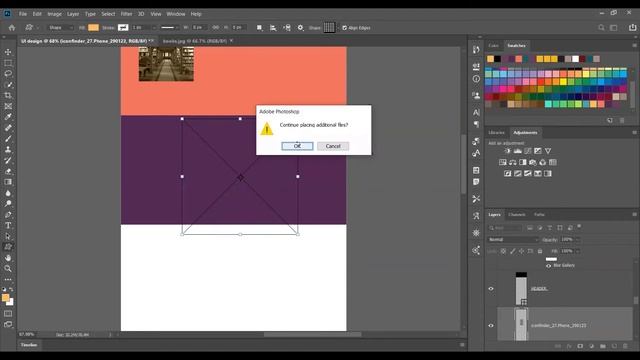Open the Layers panel menu

[634, 214]
